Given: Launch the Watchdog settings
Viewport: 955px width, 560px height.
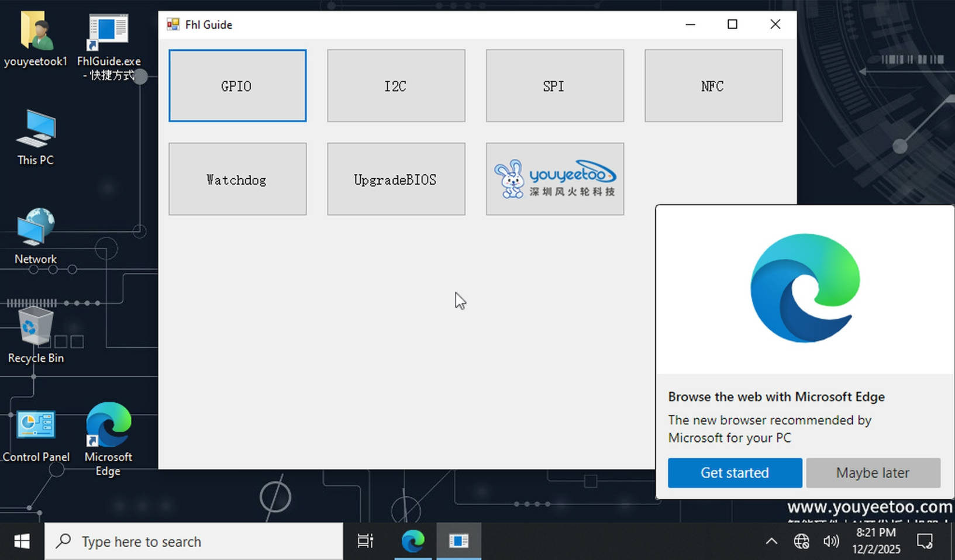Looking at the screenshot, I should (237, 179).
